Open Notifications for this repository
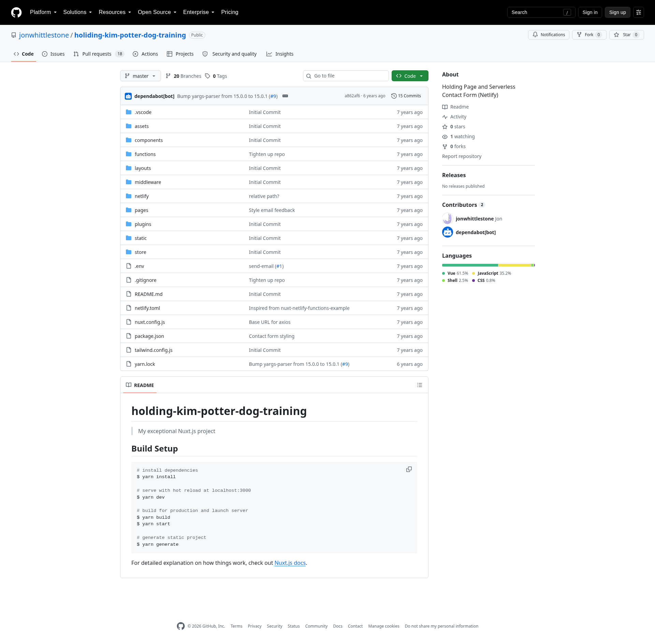 [x=549, y=35]
